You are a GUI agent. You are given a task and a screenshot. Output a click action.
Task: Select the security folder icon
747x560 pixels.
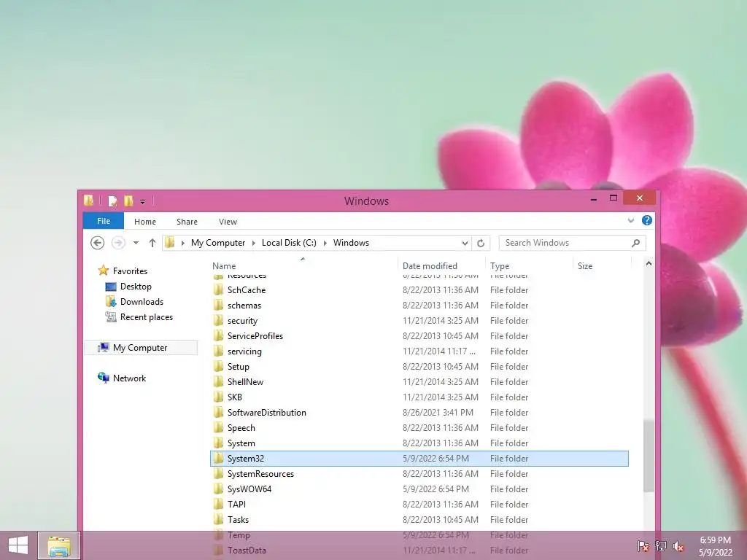point(218,321)
